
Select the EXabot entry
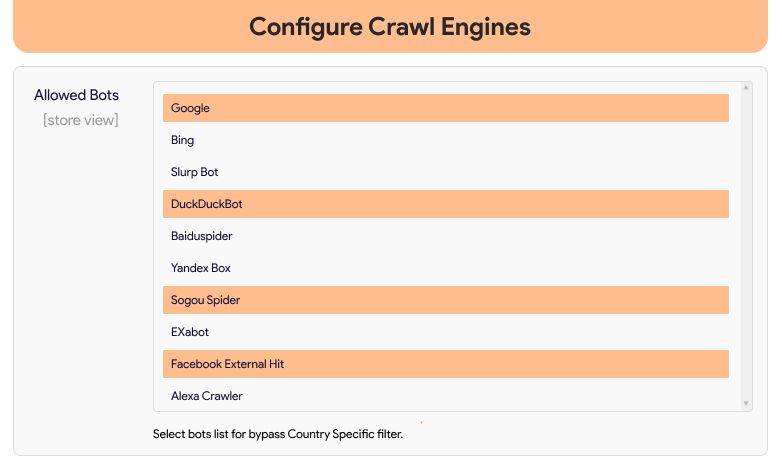pos(445,332)
